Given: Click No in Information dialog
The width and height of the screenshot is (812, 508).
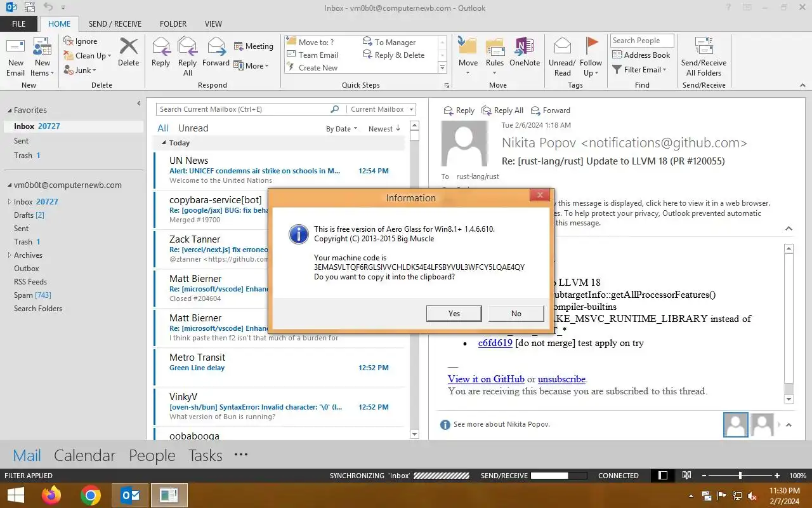Looking at the screenshot, I should coord(516,313).
